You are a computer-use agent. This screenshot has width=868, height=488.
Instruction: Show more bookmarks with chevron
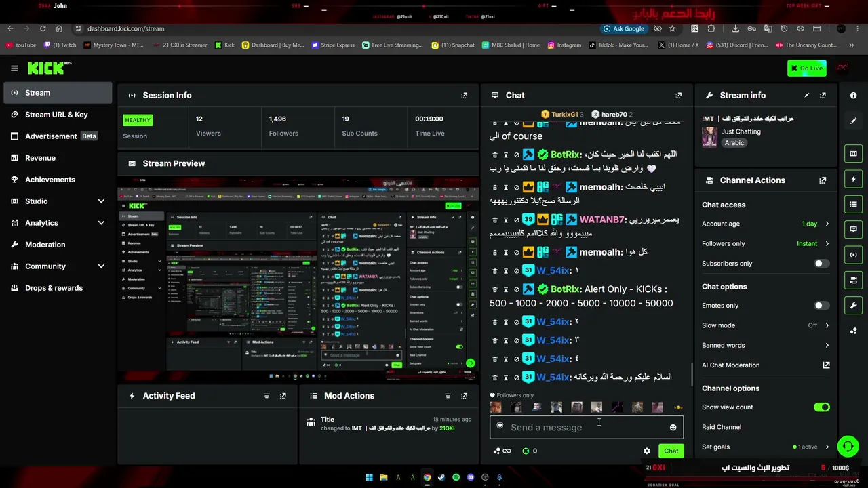tap(852, 45)
